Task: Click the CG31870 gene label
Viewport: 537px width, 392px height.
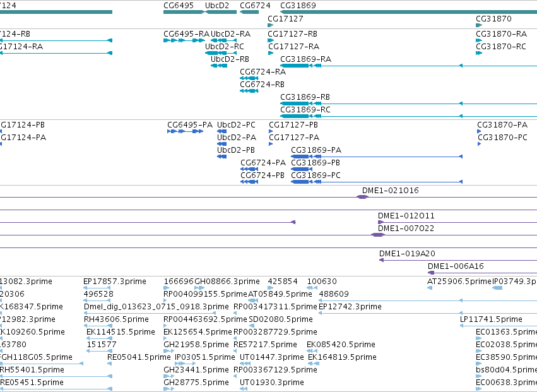Action: point(493,18)
